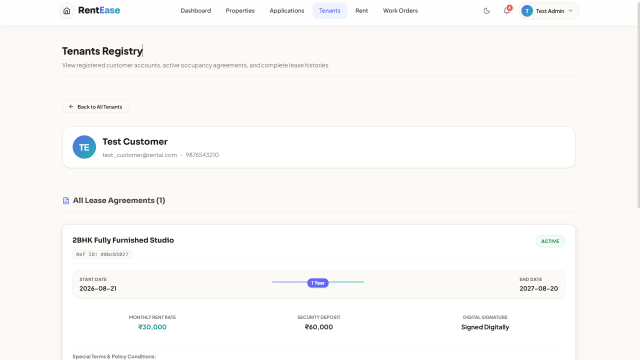This screenshot has width=640, height=360.
Task: Select the Tenants tab
Action: (330, 11)
